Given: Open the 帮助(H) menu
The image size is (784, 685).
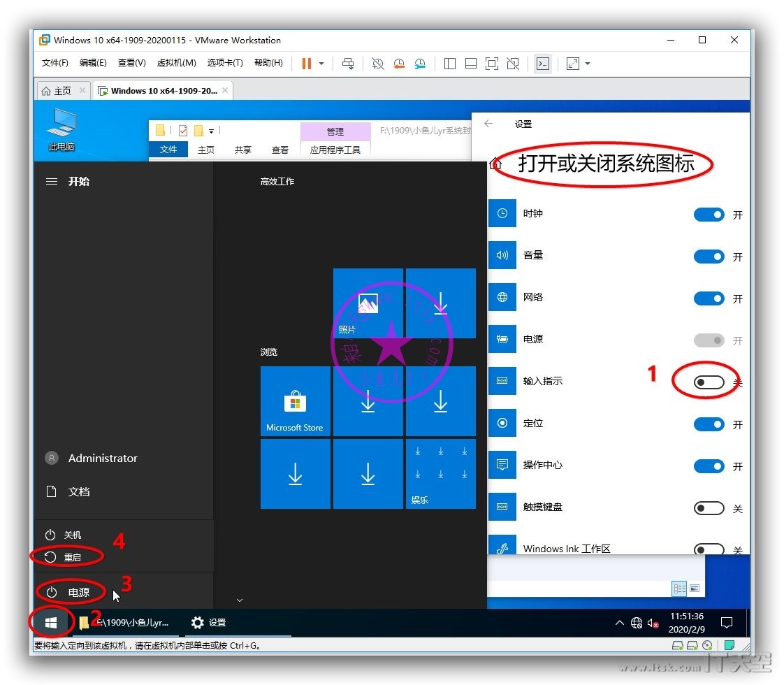Looking at the screenshot, I should coord(268,62).
